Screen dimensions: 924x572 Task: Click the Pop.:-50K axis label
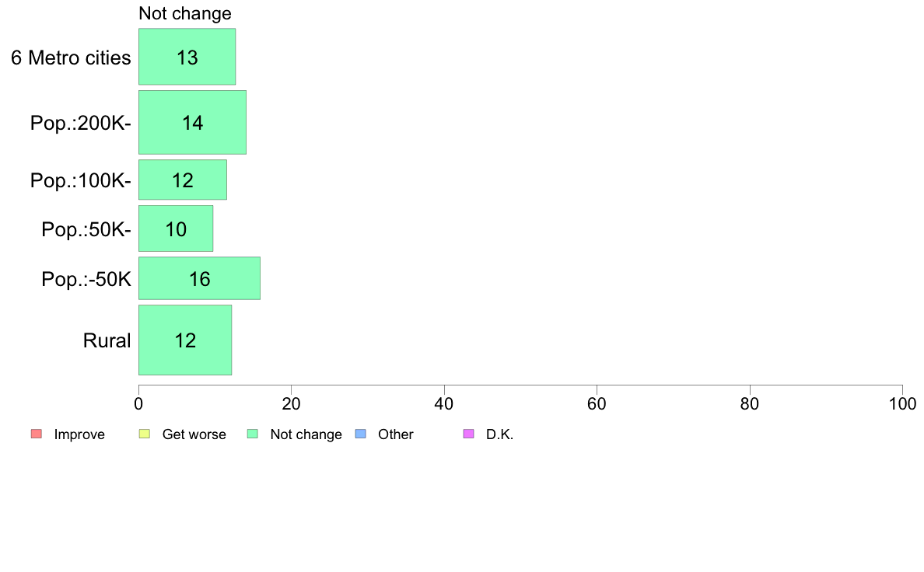[86, 279]
